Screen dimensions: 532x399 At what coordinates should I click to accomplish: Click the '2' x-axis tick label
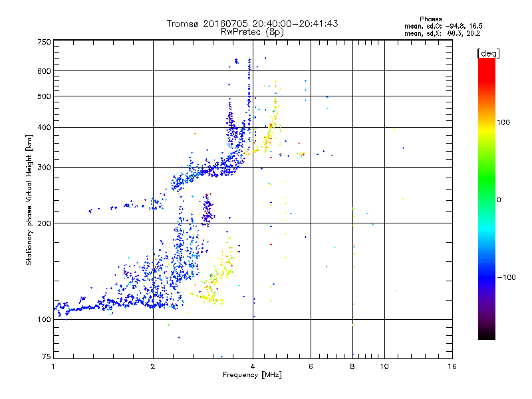(153, 366)
